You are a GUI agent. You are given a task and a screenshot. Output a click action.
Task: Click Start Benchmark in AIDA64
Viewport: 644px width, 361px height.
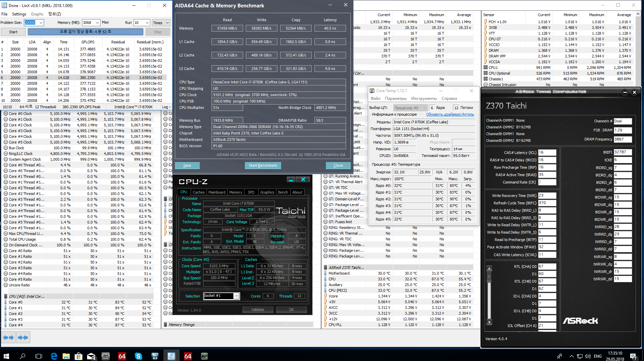[x=263, y=165]
